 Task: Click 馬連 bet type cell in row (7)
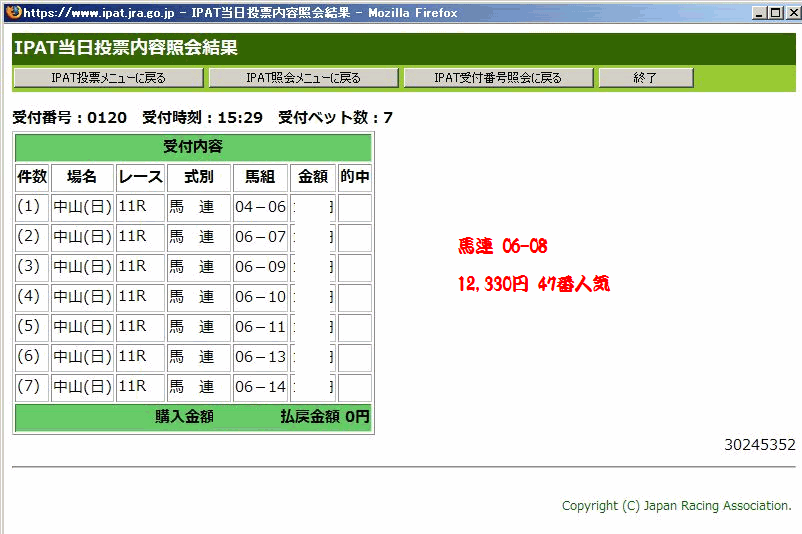point(198,388)
